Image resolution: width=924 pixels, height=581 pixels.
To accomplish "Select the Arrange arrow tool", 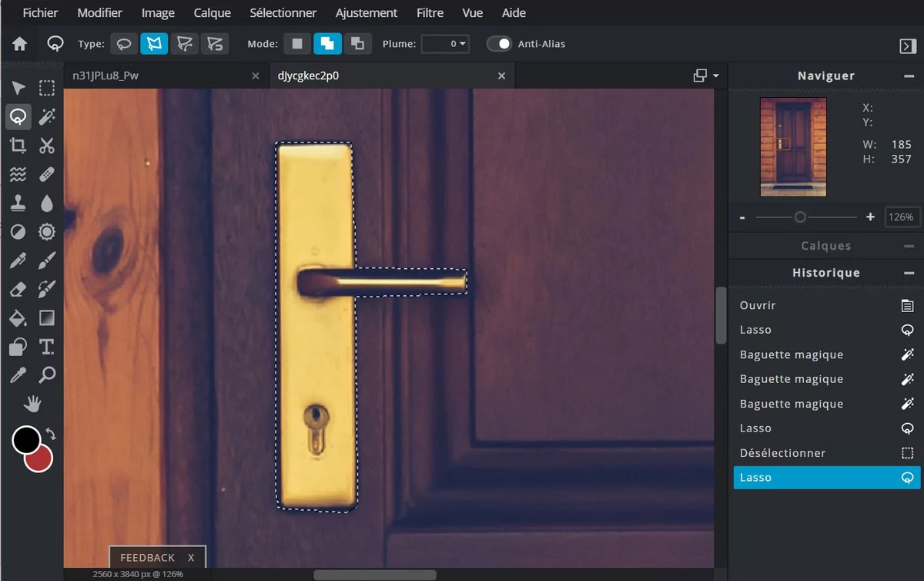I will click(18, 88).
